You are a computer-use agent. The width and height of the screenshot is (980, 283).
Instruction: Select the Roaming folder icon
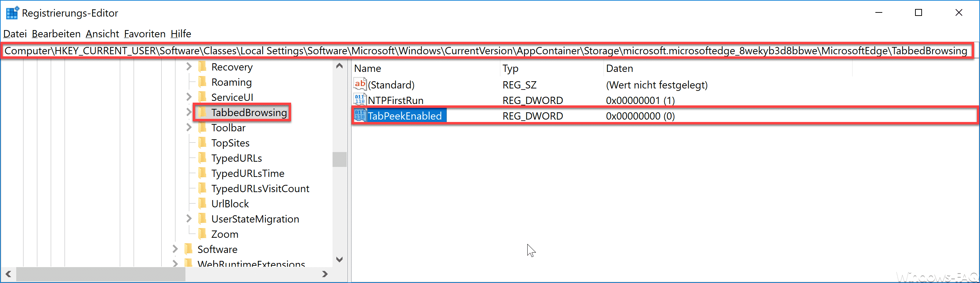click(x=203, y=82)
